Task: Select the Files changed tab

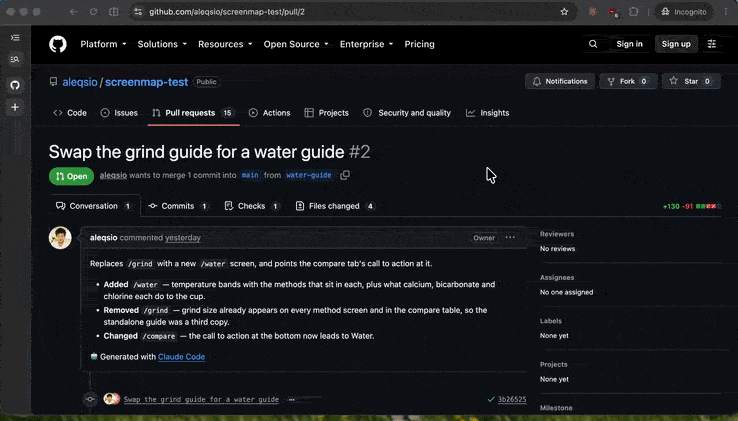Action: (335, 206)
